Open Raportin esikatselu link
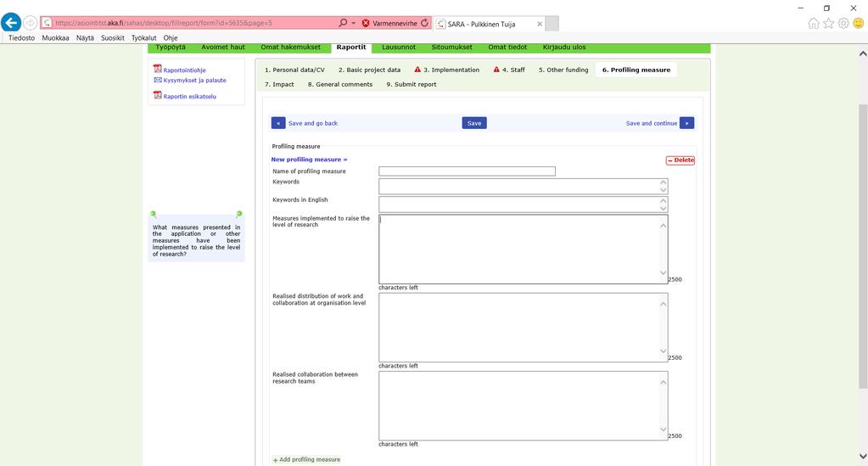 pos(190,97)
